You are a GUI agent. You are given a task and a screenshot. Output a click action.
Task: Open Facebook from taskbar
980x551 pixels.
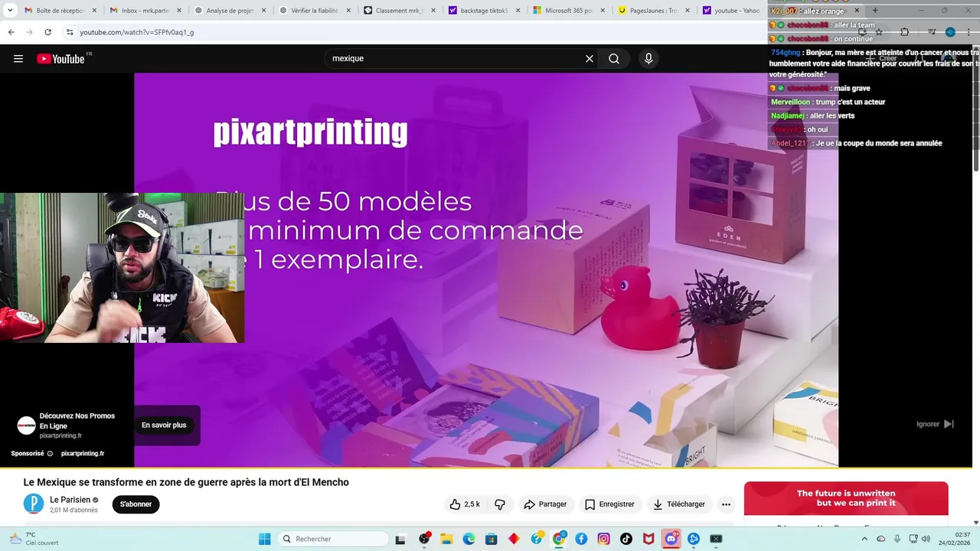[x=581, y=539]
